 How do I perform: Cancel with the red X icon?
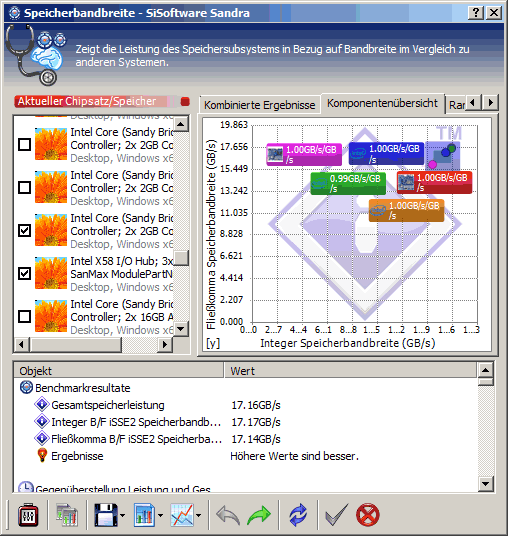pyautogui.click(x=368, y=515)
